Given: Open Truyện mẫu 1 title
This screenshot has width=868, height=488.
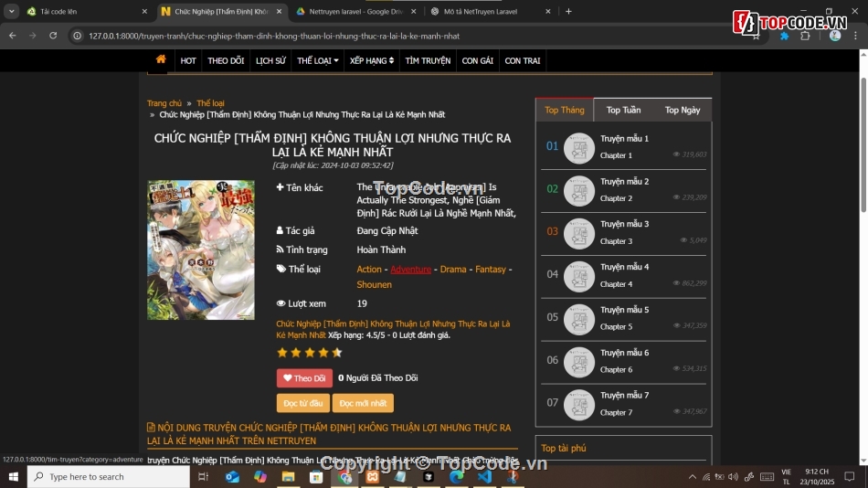Looking at the screenshot, I should [624, 139].
